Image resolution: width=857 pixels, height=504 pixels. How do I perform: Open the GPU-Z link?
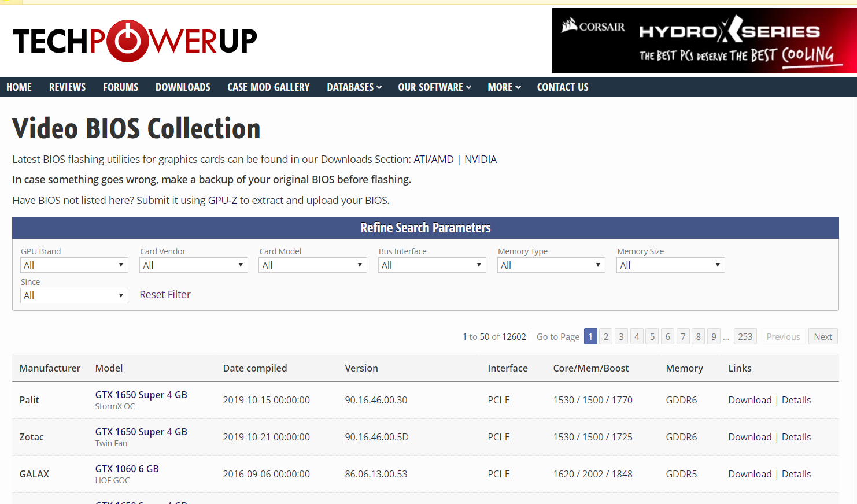(x=223, y=201)
